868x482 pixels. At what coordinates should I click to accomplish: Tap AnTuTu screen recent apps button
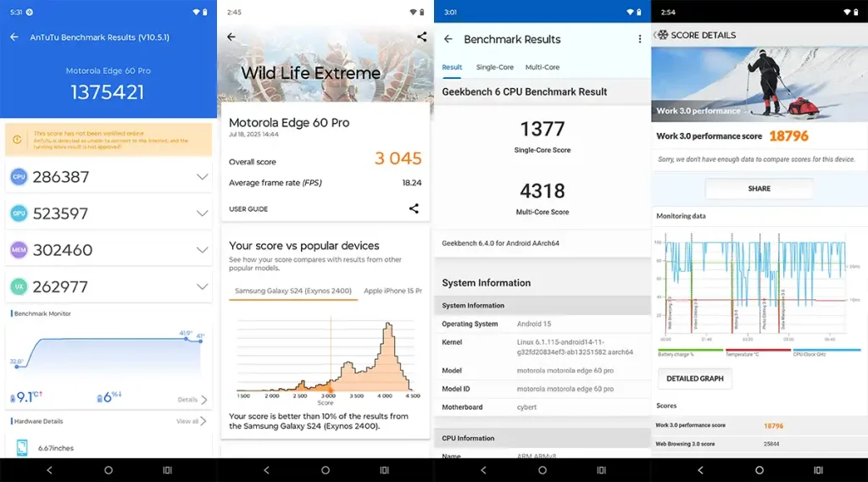167,470
